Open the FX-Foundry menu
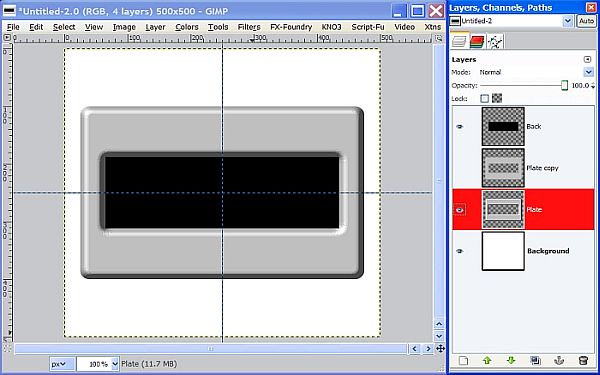The height and width of the screenshot is (375, 600). (291, 27)
